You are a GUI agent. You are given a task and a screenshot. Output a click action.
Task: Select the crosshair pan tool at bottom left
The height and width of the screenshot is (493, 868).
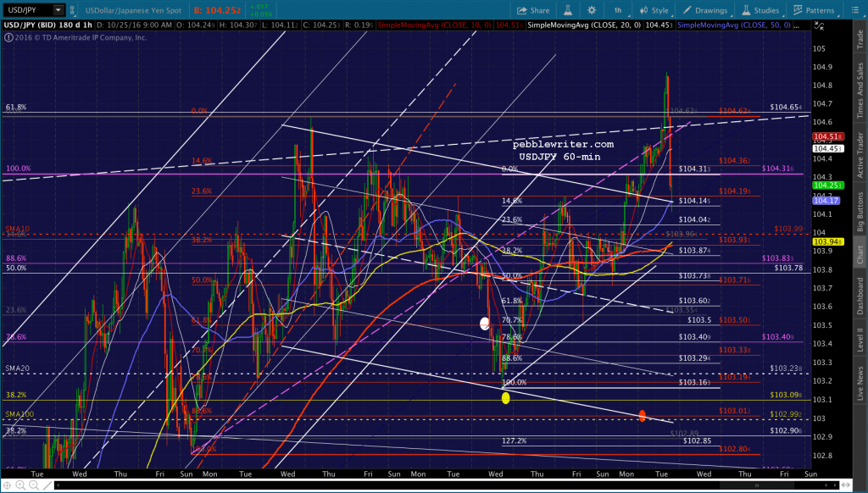[7, 485]
